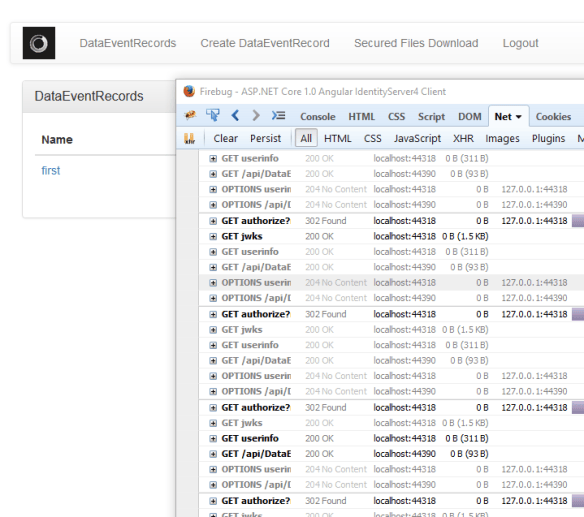
Task: Click the Firebug bug menu icon
Action: coord(190,116)
